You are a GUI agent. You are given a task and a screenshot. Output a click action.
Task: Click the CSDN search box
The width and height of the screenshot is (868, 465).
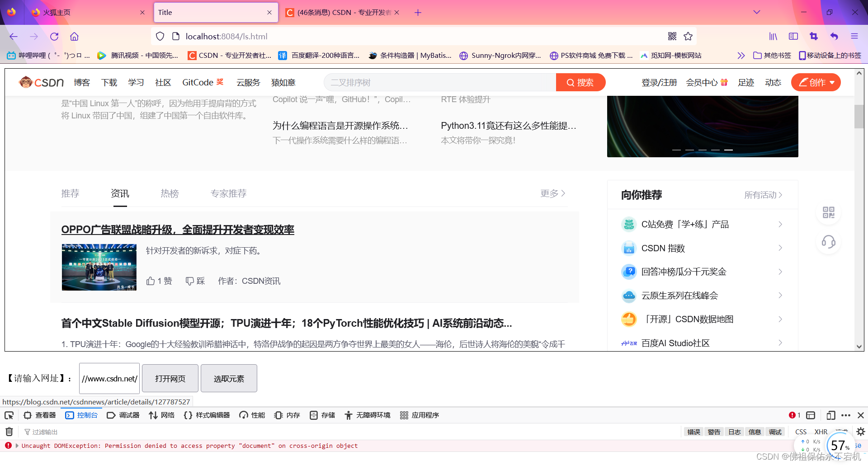(440, 82)
